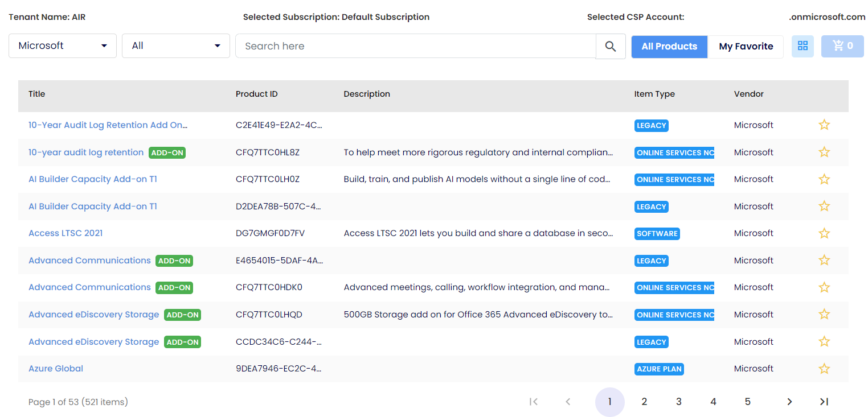868x417 pixels.
Task: Open the All category dropdown
Action: point(176,46)
